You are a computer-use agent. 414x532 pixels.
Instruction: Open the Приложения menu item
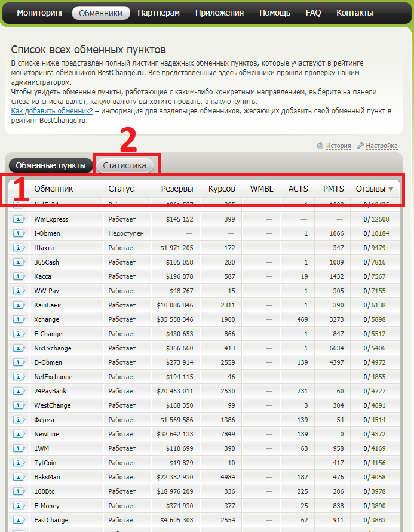click(220, 13)
